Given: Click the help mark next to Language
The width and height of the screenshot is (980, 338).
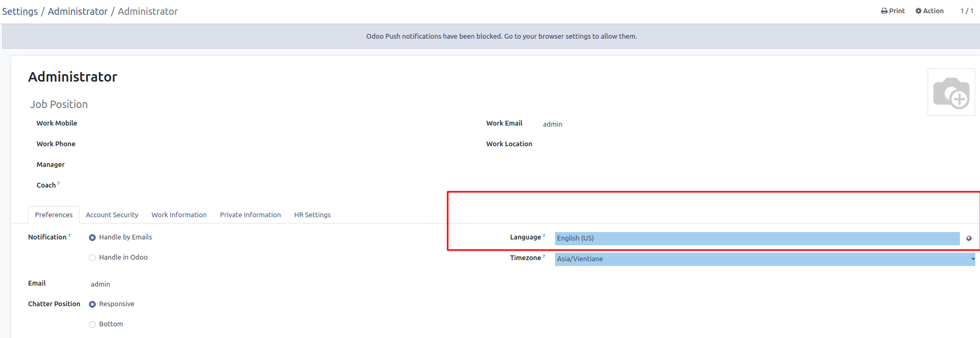Looking at the screenshot, I should (x=544, y=235).
